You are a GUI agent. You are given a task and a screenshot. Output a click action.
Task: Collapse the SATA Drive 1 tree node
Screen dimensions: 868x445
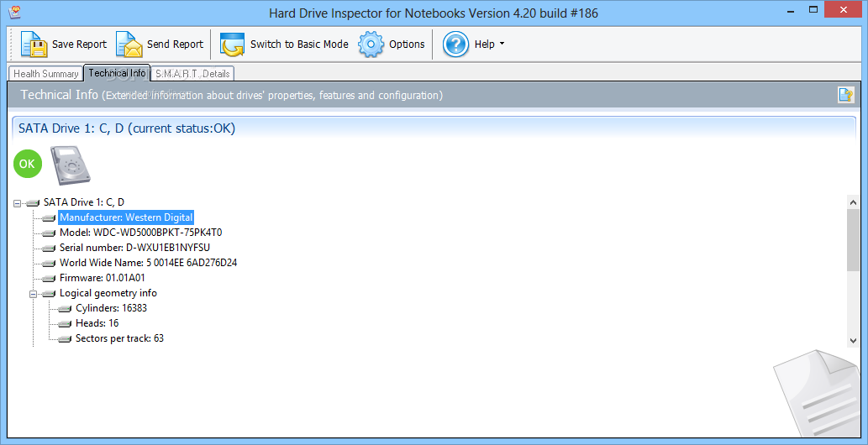[x=18, y=202]
